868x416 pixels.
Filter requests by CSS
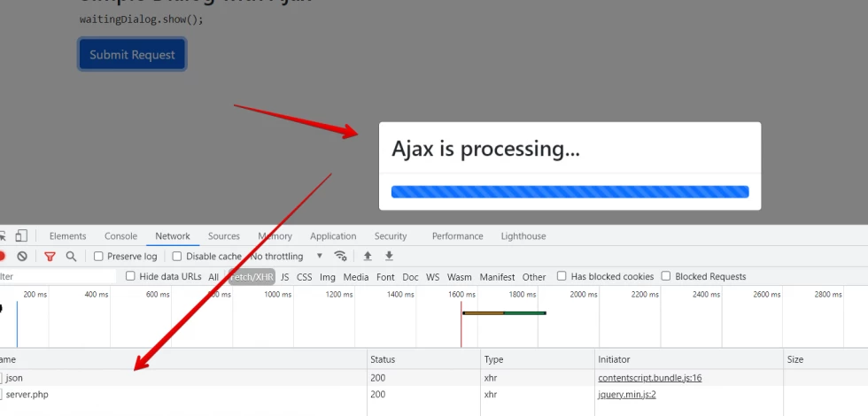coord(304,276)
